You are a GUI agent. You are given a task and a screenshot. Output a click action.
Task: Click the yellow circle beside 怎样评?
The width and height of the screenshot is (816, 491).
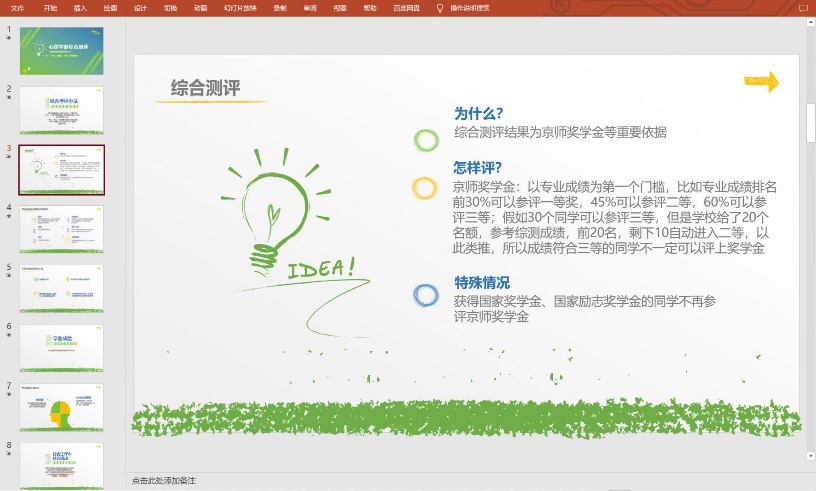[x=425, y=188]
